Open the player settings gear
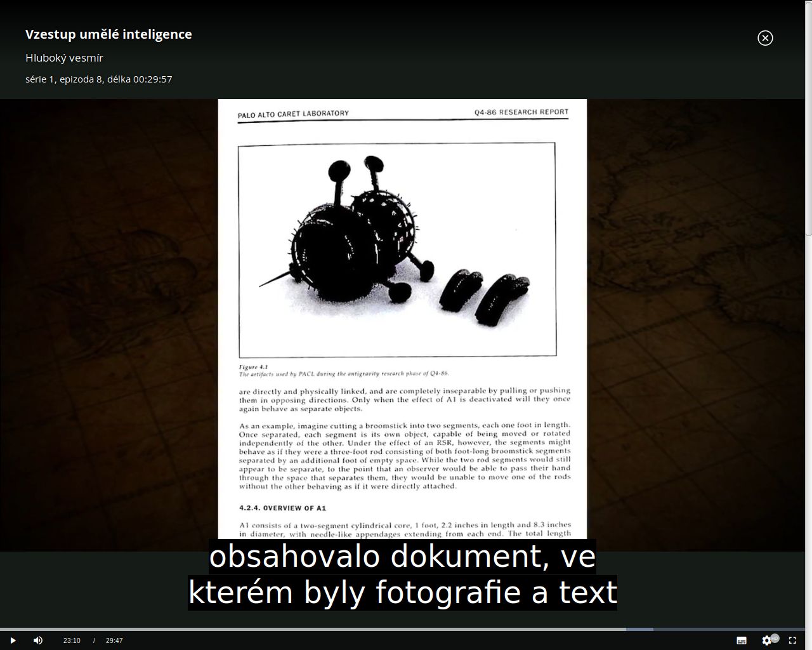Viewport: 812px width, 650px height. 767,640
